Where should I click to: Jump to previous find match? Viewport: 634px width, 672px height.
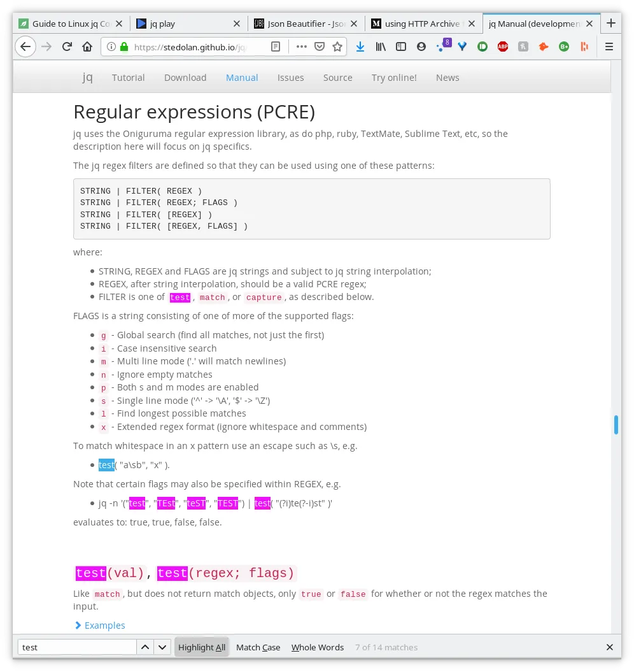coord(145,647)
